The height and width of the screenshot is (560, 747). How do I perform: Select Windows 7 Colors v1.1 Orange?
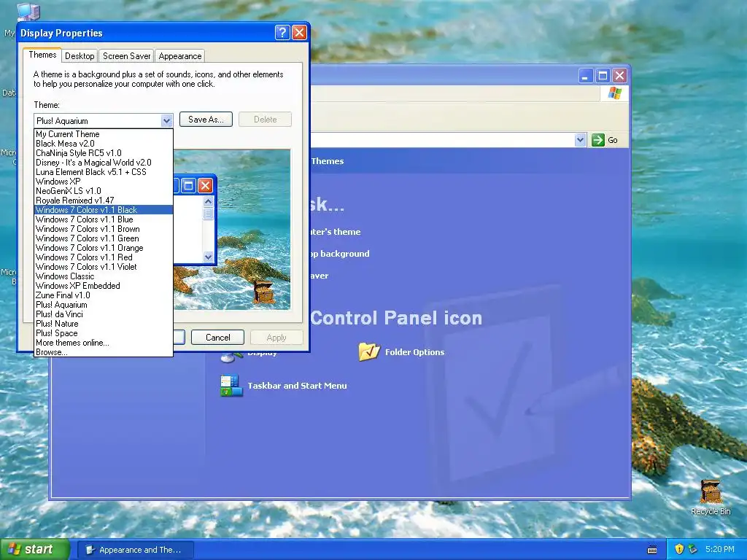104,248
